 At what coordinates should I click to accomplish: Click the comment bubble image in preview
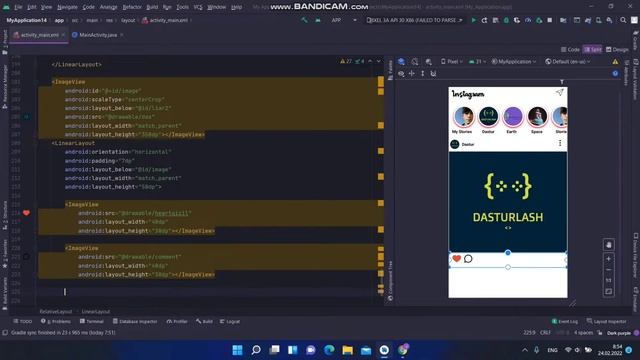tap(468, 258)
